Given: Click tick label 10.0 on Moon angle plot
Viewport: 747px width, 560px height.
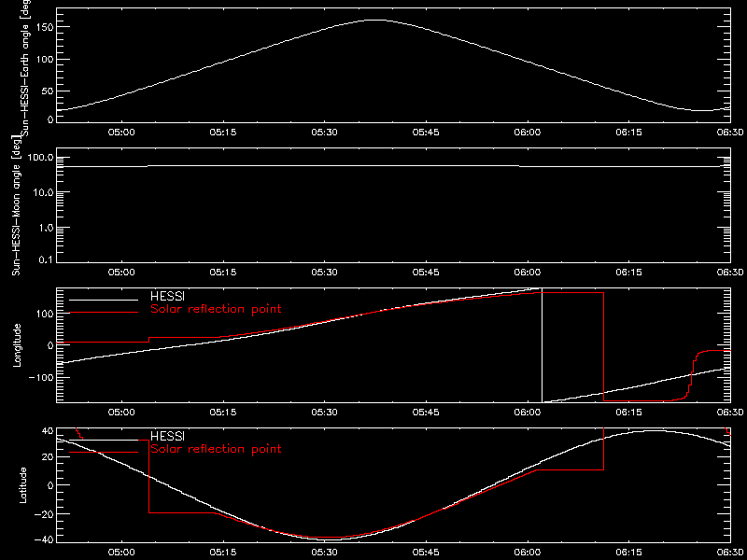Looking at the screenshot, I should 41,192.
